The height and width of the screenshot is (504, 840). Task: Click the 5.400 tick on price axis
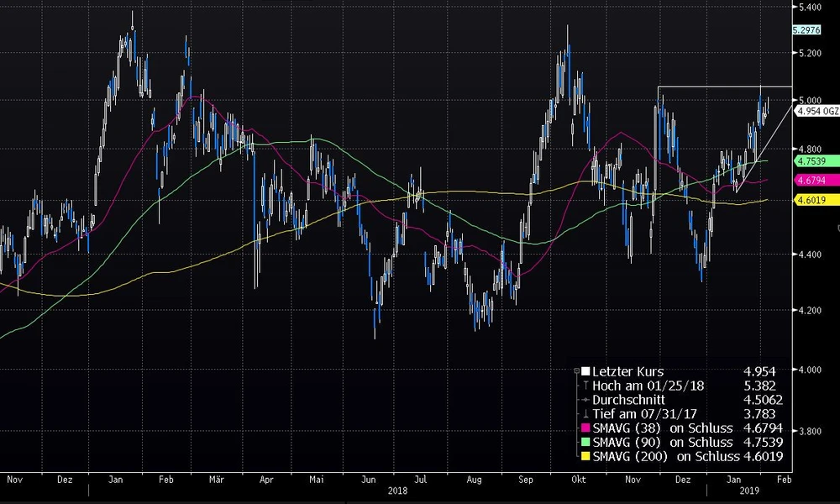point(810,8)
